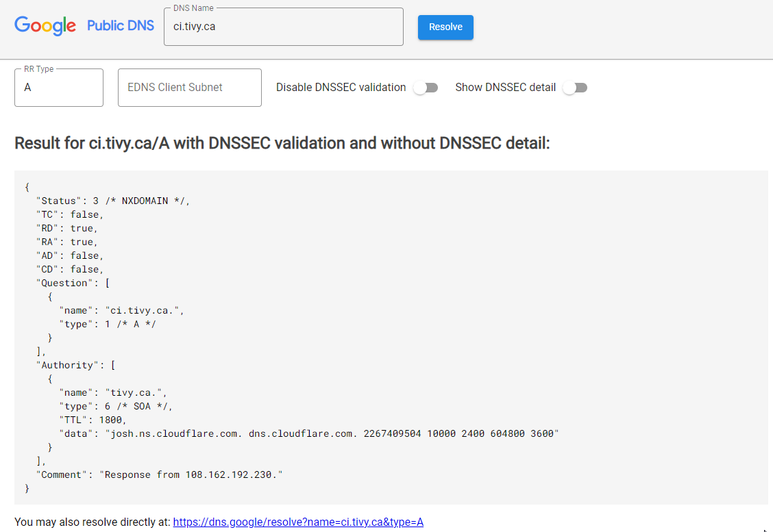Viewport: 773px width, 532px height.
Task: Click the "type": 1 /* A */ line
Action: click(x=108, y=324)
